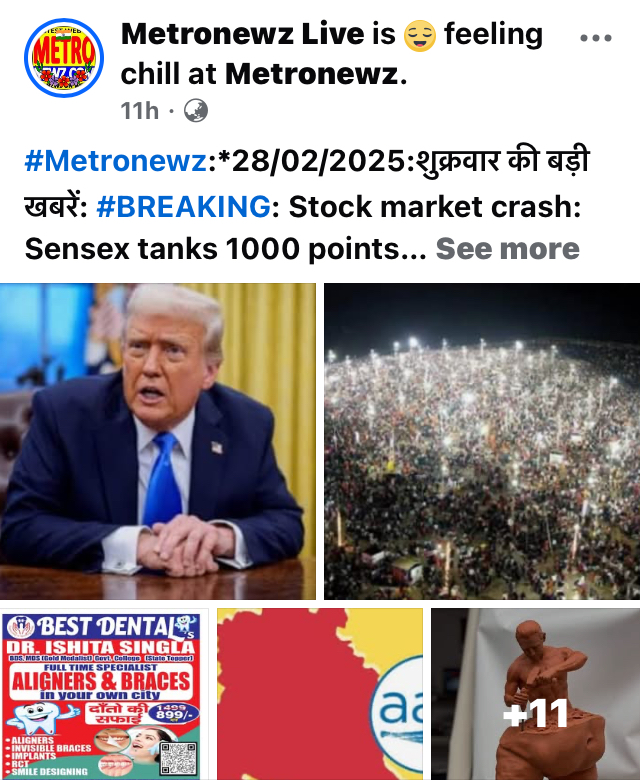
Task: Open the red and yellow map image
Action: (320, 694)
